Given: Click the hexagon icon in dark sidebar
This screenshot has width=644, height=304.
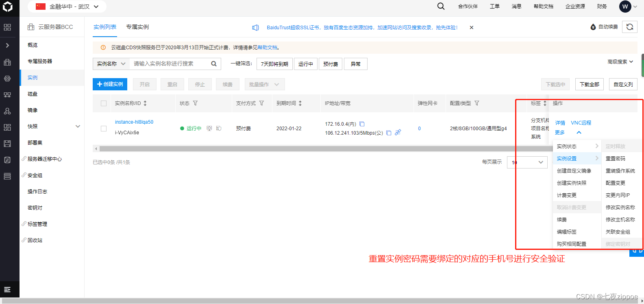Looking at the screenshot, I should click(7, 79).
